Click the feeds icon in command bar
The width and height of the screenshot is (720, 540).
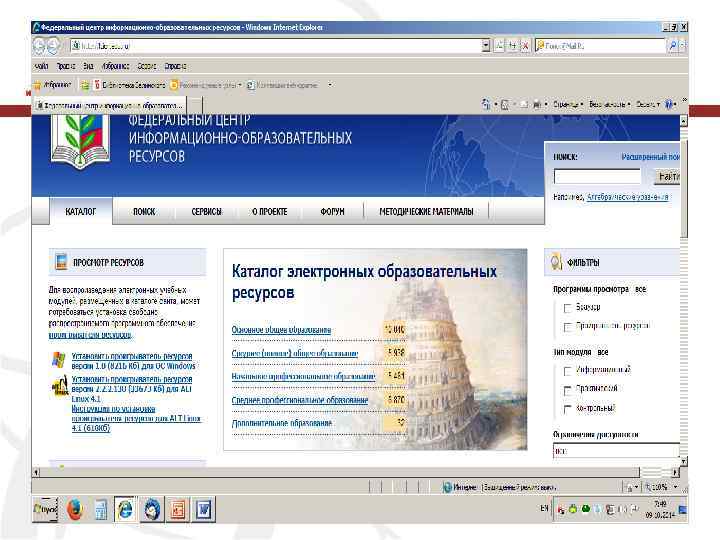(505, 105)
